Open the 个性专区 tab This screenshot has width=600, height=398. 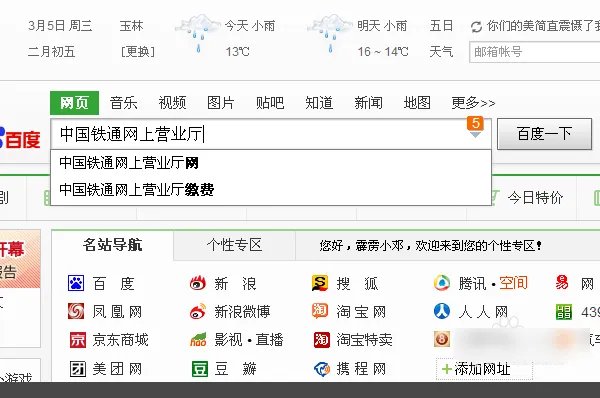click(234, 245)
